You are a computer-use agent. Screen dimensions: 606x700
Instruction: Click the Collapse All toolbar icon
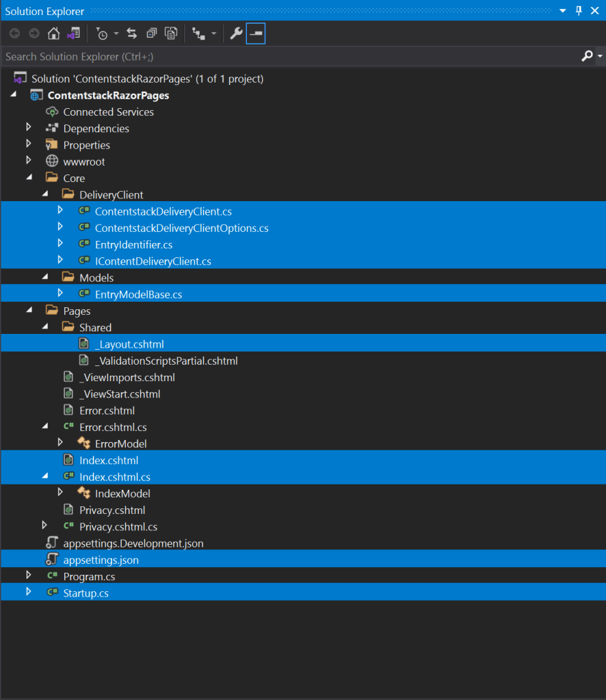coord(151,34)
